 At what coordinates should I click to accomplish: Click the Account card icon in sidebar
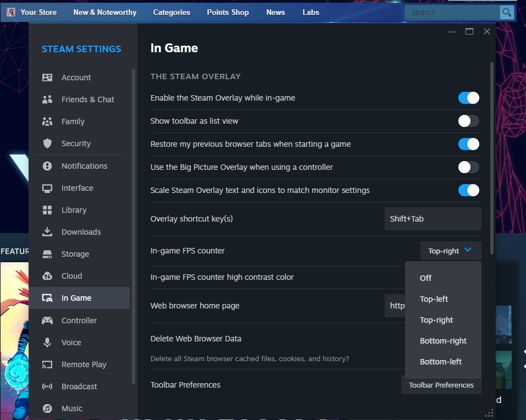tap(47, 78)
